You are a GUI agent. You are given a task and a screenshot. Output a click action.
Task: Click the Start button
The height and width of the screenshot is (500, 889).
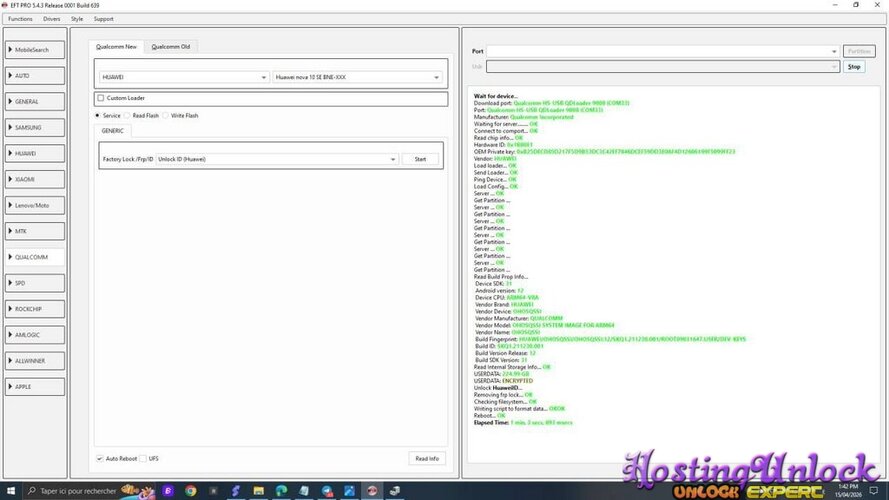pos(420,159)
